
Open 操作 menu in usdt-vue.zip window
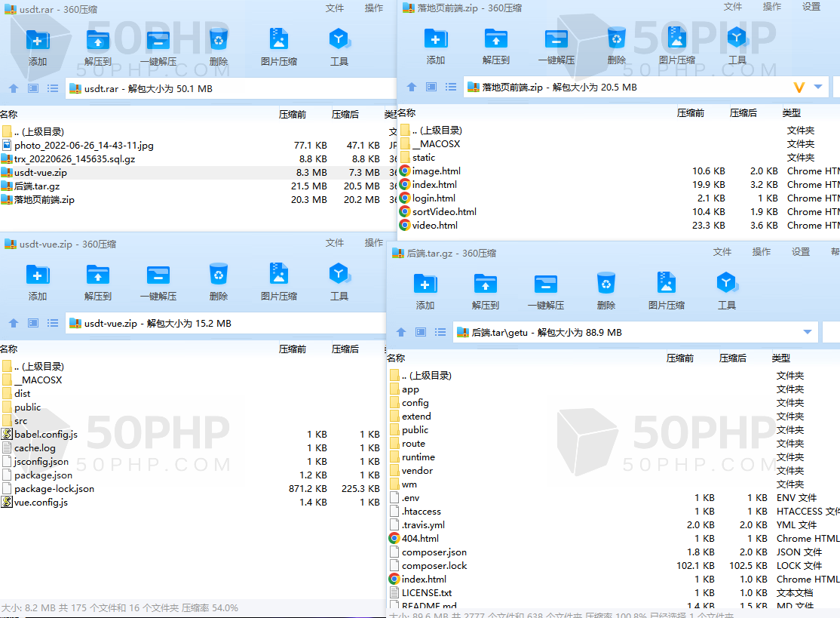pyautogui.click(x=374, y=243)
